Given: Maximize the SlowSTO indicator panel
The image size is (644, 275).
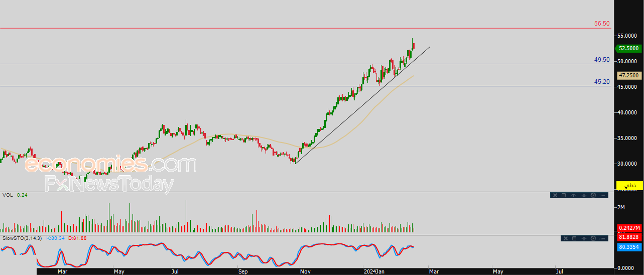Looking at the screenshot, I should (x=574, y=238).
